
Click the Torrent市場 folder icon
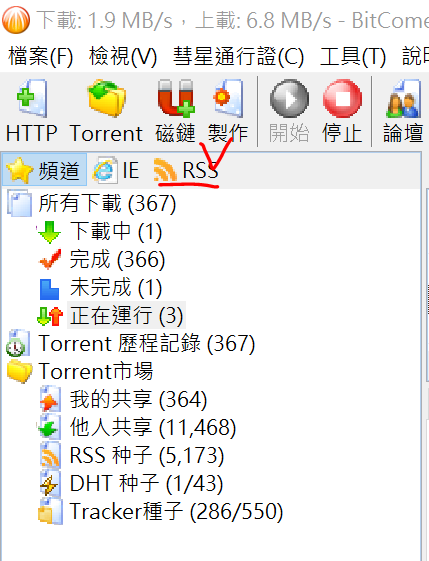click(x=19, y=371)
